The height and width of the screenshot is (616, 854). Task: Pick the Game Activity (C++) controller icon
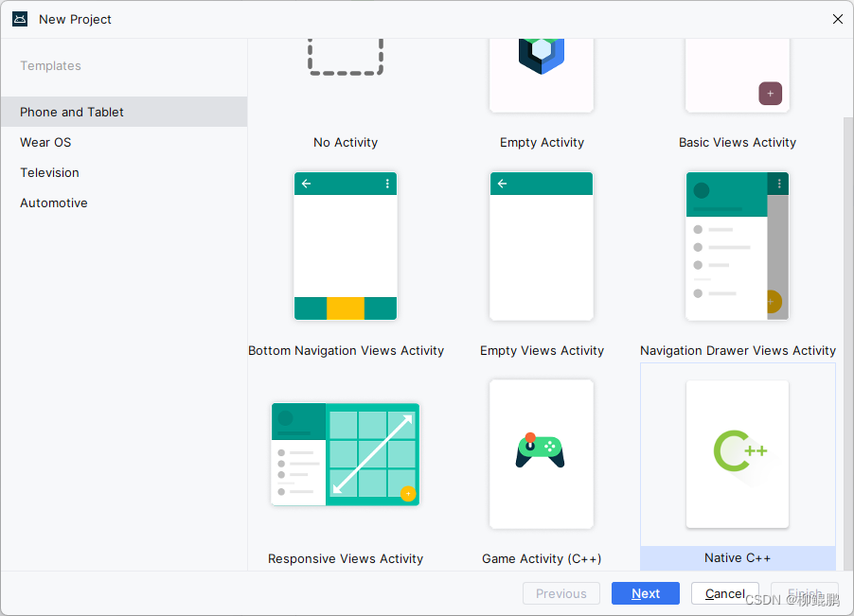[541, 454]
